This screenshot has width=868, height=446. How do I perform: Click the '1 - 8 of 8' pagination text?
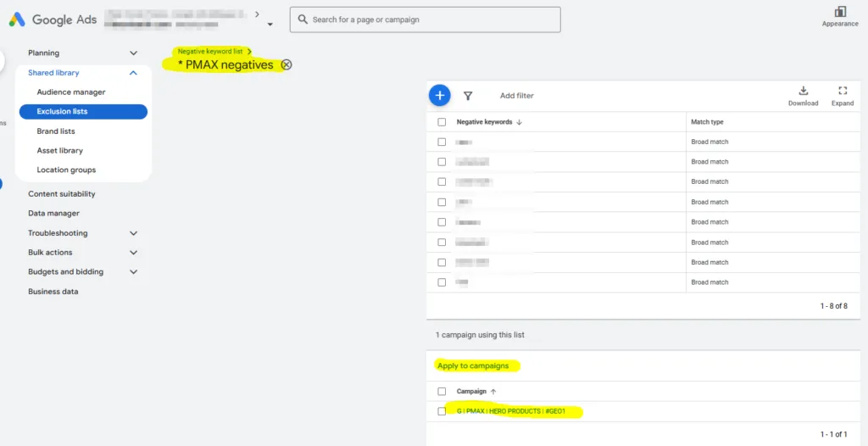point(834,306)
